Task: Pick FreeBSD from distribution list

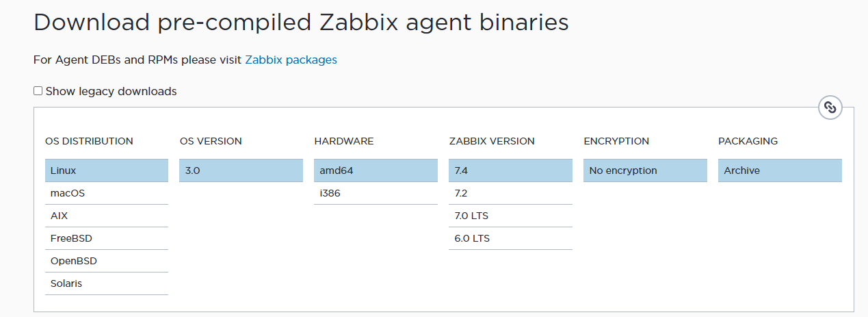Action: 106,238
